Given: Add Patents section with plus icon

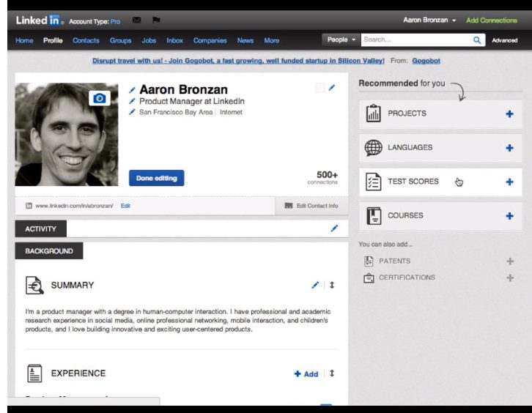Looking at the screenshot, I should [x=509, y=261].
